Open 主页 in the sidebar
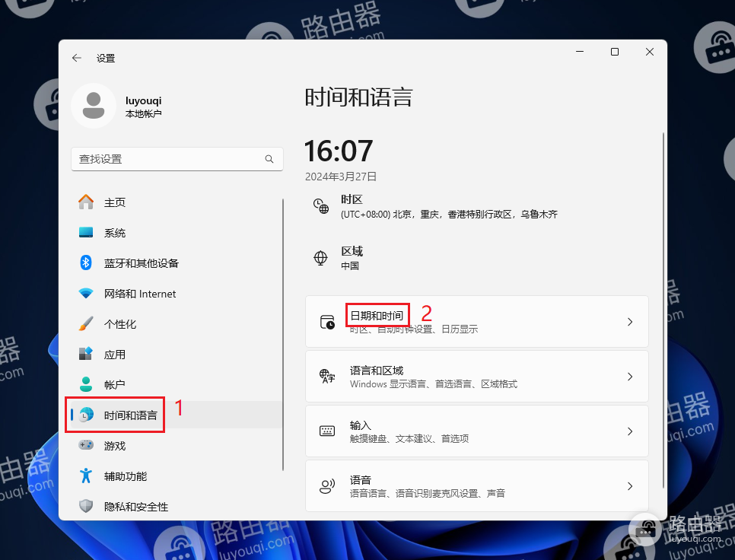 click(176, 202)
